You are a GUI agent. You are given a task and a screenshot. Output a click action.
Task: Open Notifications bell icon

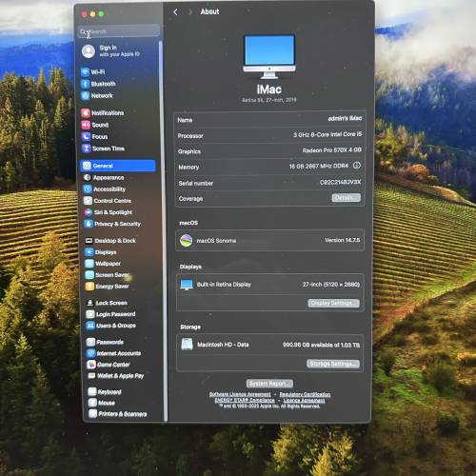pos(86,112)
